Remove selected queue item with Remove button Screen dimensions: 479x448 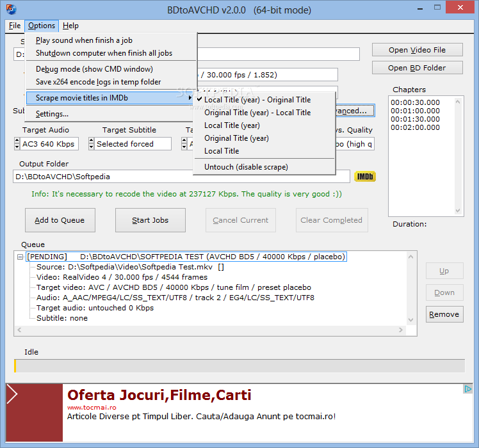pyautogui.click(x=444, y=314)
